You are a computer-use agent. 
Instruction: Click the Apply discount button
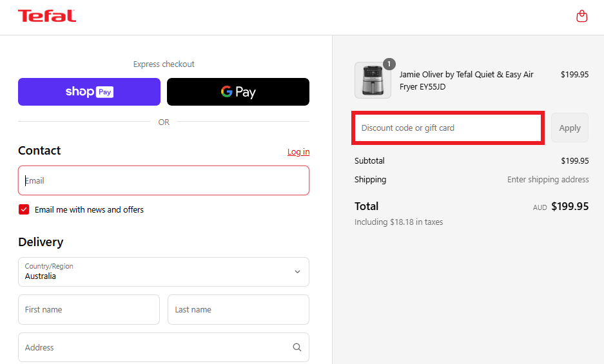click(x=570, y=128)
